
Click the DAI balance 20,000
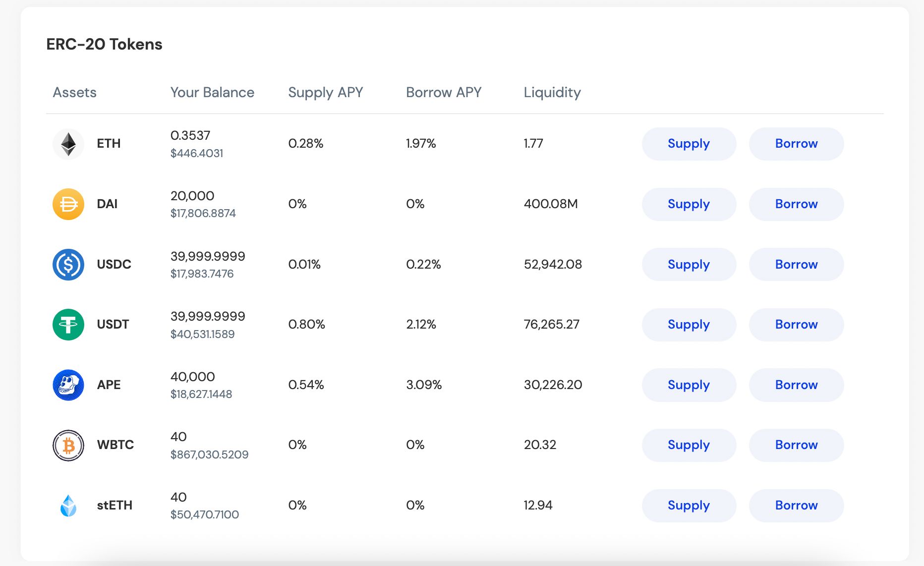point(192,196)
